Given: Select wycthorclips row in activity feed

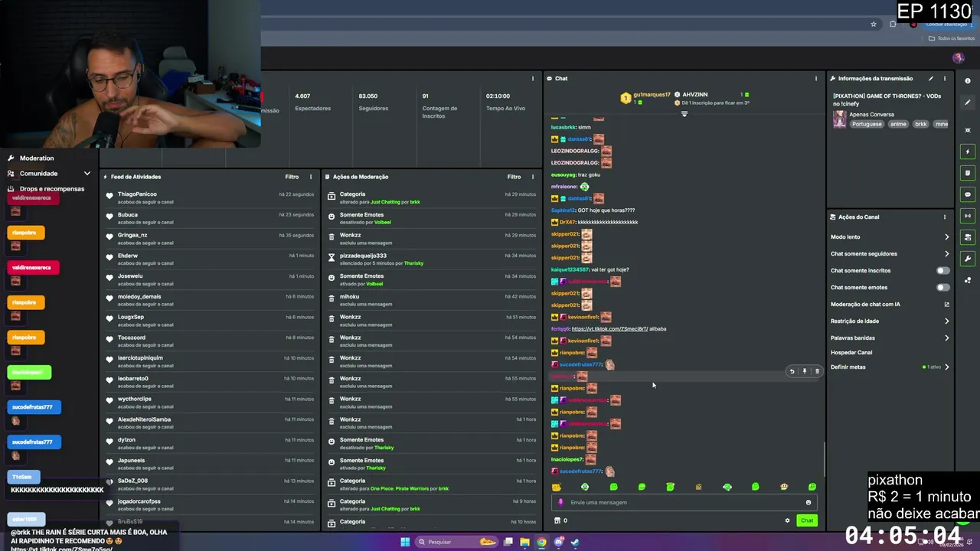Looking at the screenshot, I should click(211, 402).
